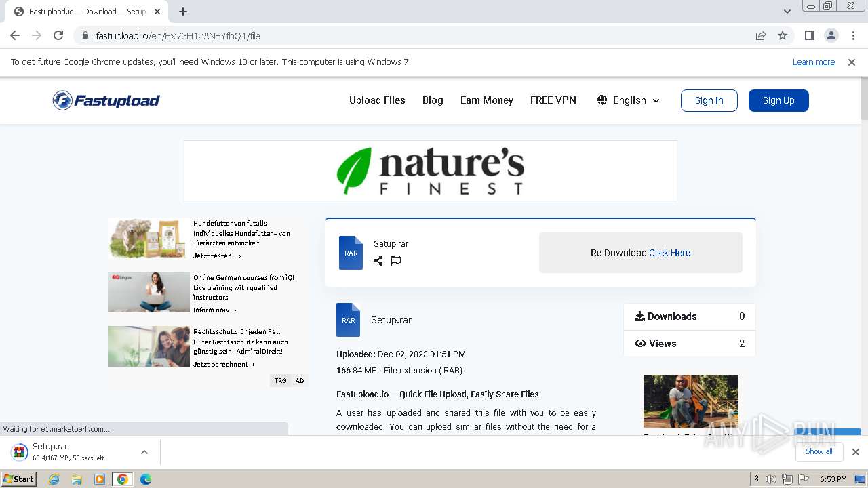Launch Microsoft Edge from taskbar
The width and height of the screenshot is (868, 488).
(146, 479)
